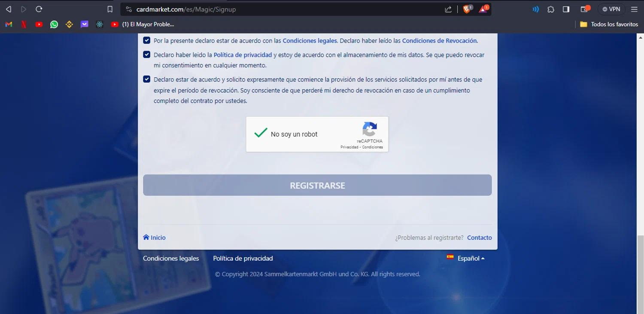Open the footer Condiciones legales link
Screen dimensions: 644x314
171,258
